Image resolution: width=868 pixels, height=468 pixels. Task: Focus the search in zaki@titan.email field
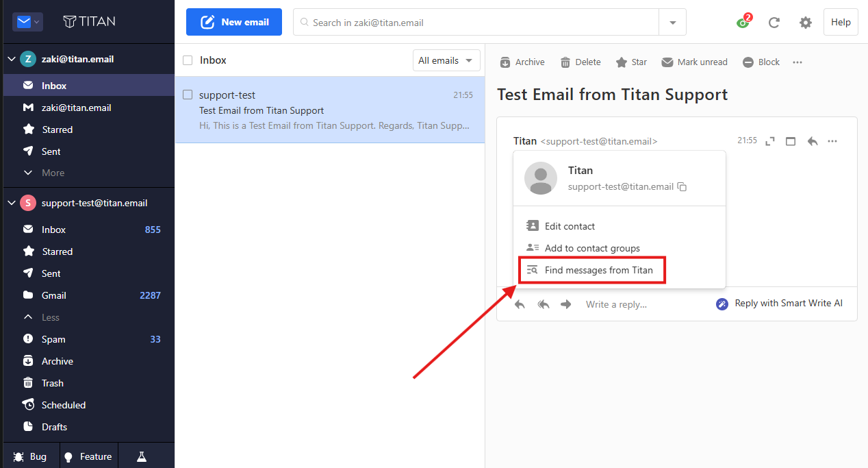476,22
